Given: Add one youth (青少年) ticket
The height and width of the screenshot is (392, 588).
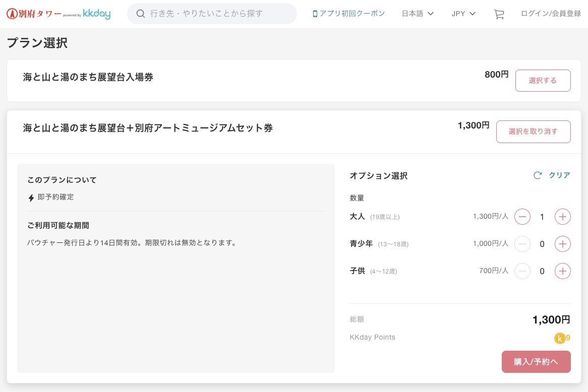Looking at the screenshot, I should pos(562,244).
